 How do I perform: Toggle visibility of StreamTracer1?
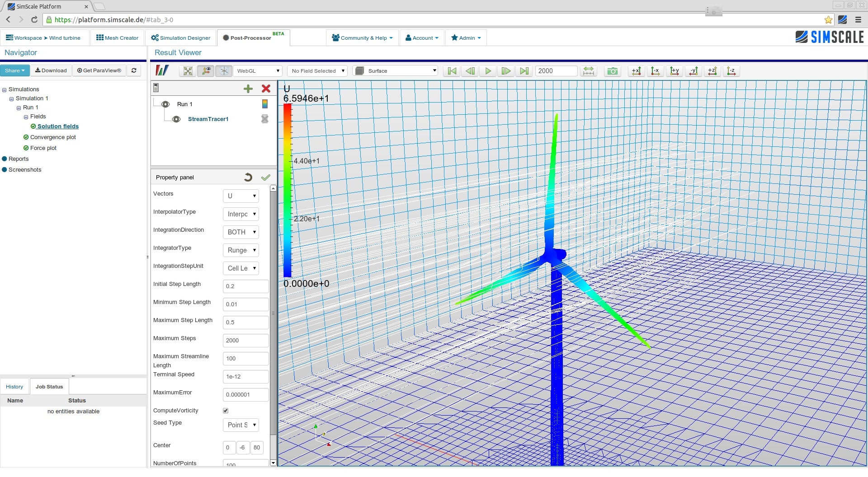[176, 119]
